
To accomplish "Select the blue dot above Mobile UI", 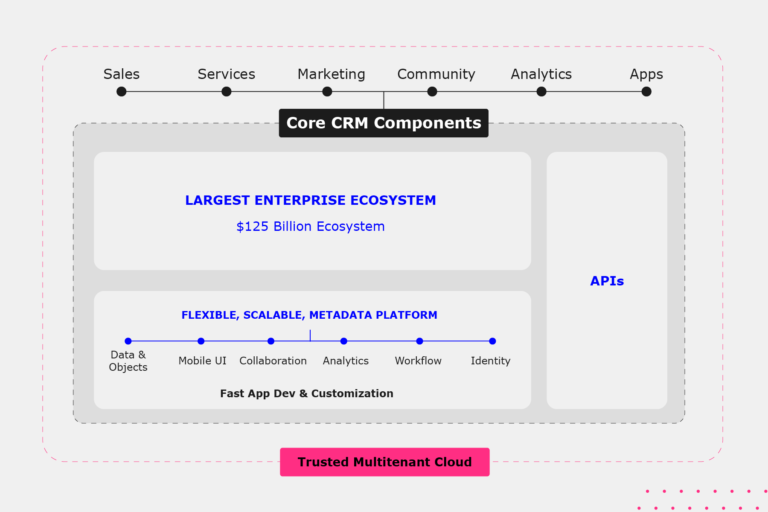I will [x=201, y=341].
